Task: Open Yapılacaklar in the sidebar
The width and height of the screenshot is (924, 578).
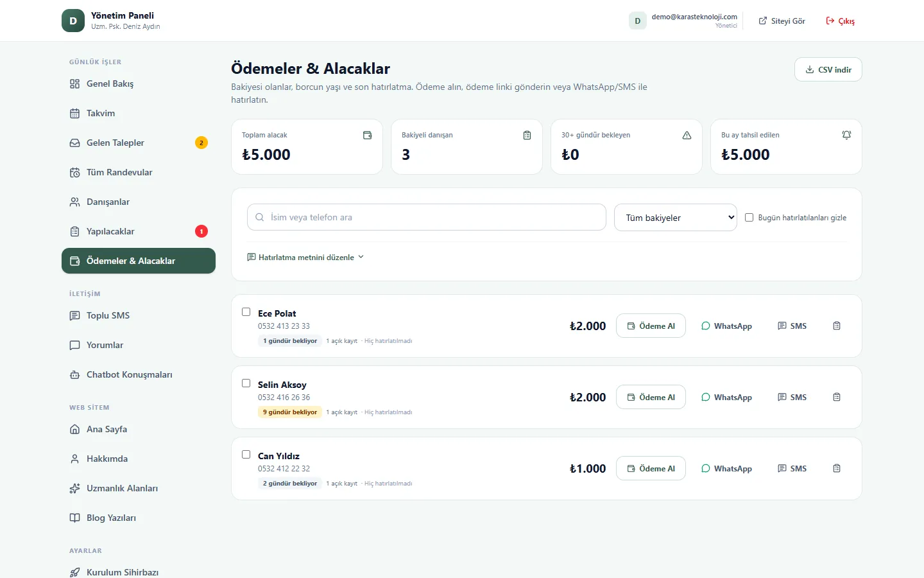Action: (x=139, y=231)
